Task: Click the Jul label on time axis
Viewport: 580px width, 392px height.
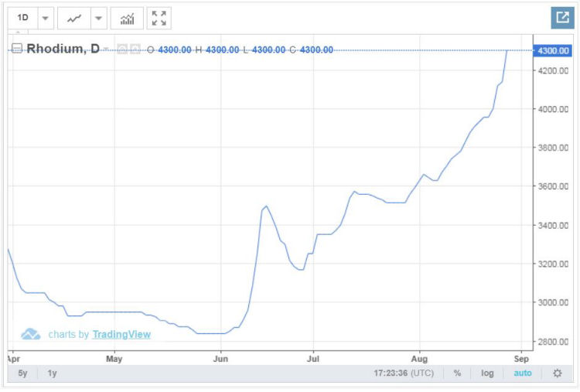Action: 313,359
